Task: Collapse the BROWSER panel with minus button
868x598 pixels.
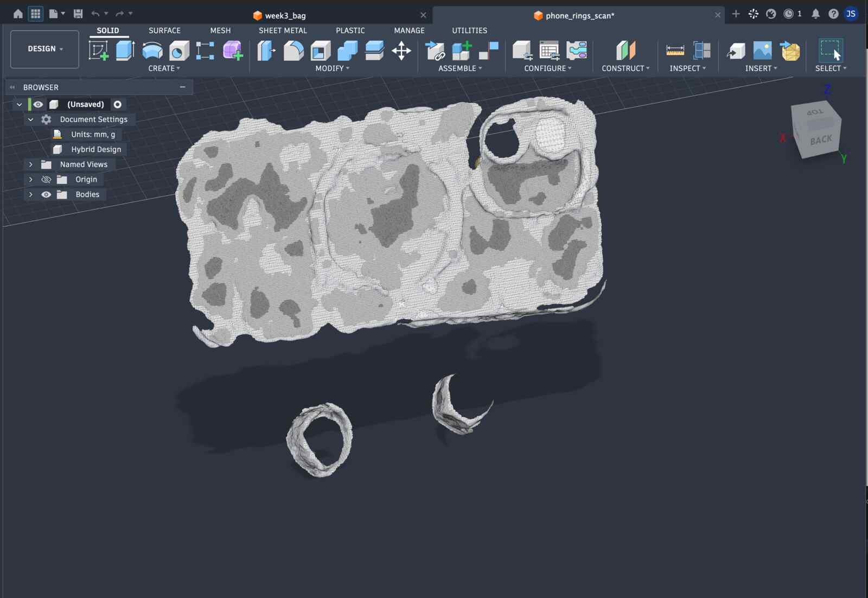Action: coord(183,87)
